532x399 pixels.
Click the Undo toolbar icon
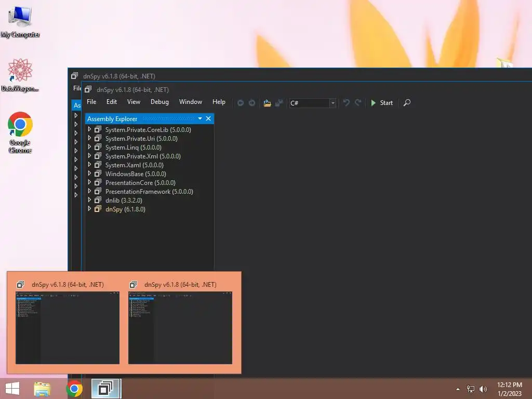tap(346, 103)
